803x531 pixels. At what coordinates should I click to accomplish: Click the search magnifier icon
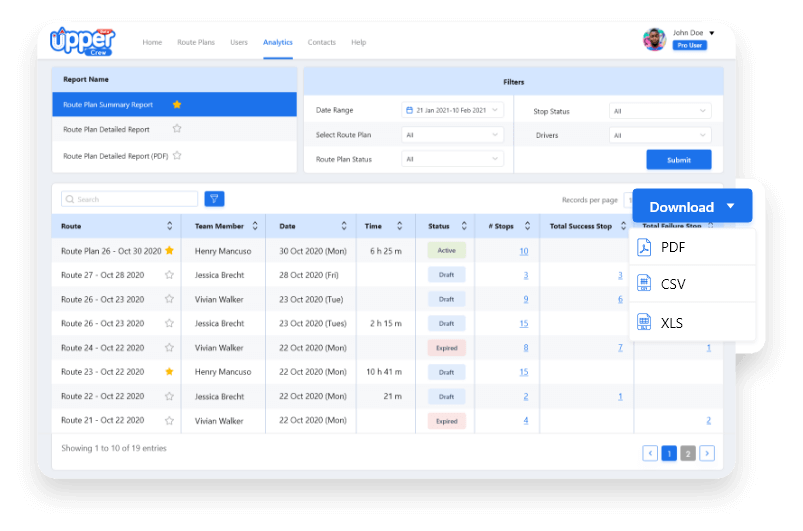click(70, 199)
